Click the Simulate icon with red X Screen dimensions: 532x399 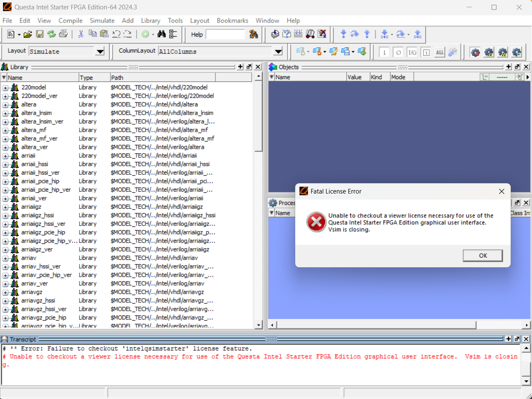coord(322,34)
